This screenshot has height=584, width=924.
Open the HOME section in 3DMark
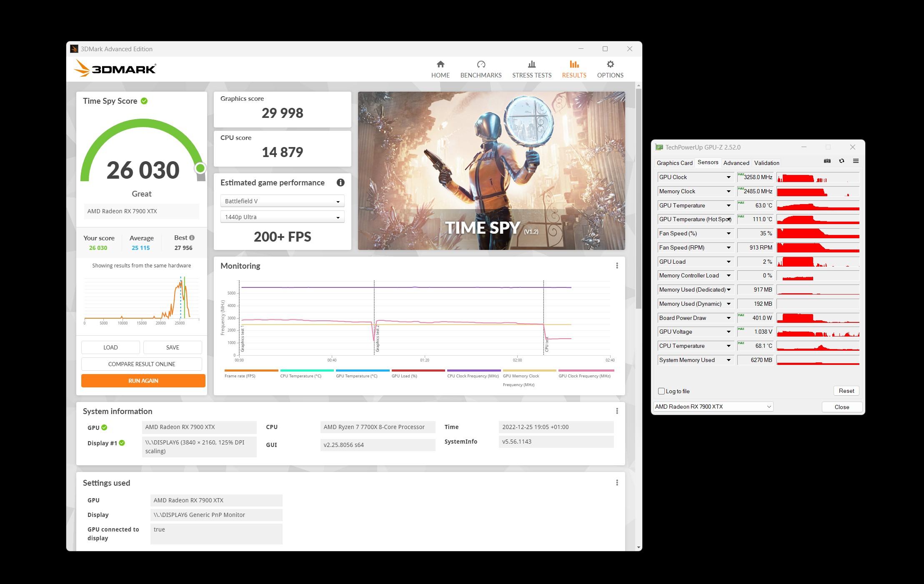(440, 69)
